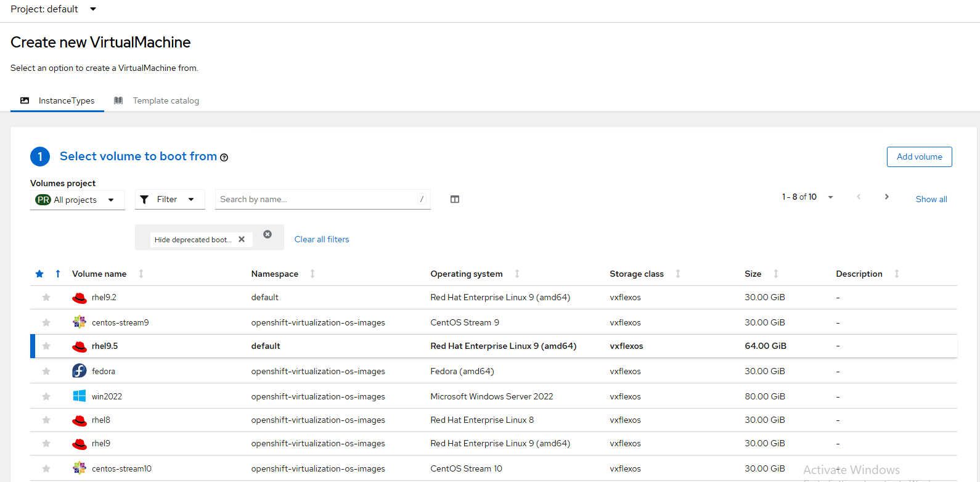Click the rhel9.2 Red Hat icon
Screen dimensions: 980x482
click(x=80, y=298)
